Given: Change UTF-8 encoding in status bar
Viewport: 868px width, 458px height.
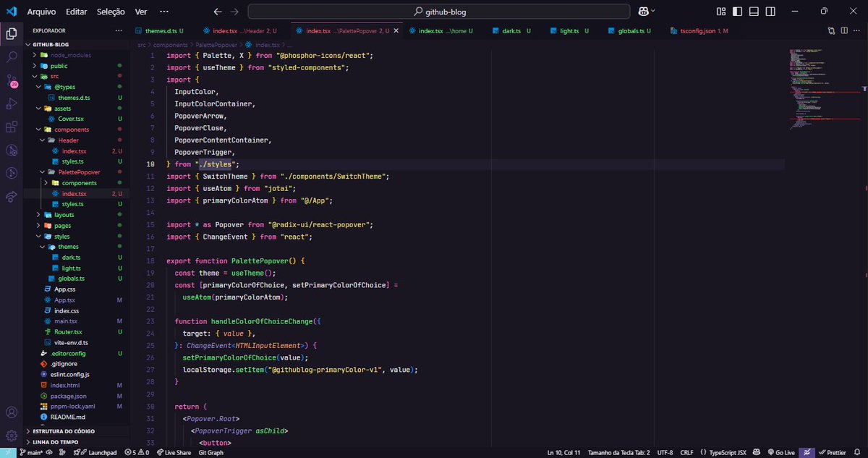Looking at the screenshot, I should pyautogui.click(x=665, y=452).
